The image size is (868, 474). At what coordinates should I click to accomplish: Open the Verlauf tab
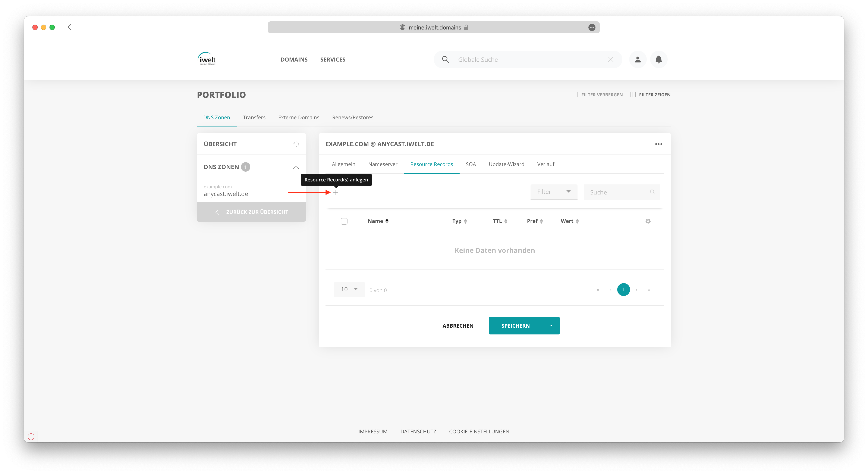(x=545, y=164)
